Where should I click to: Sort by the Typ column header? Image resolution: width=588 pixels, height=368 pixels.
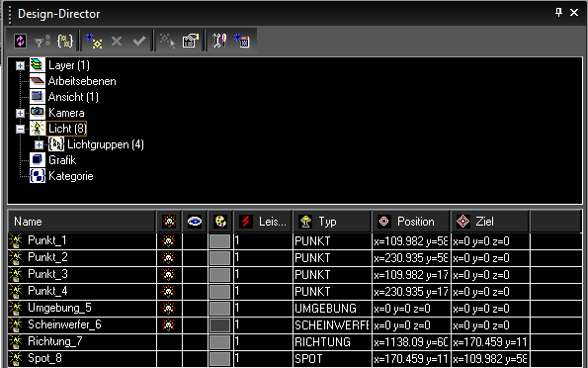point(332,222)
